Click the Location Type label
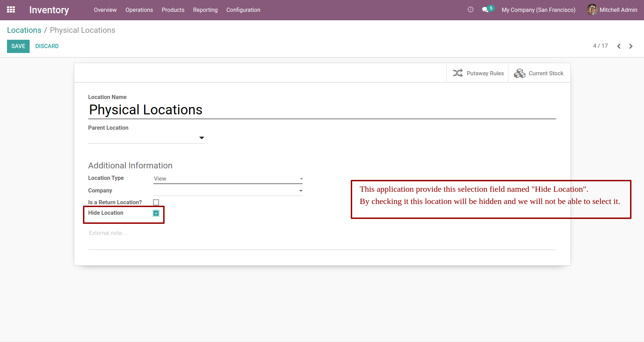The height and width of the screenshot is (342, 644). (x=106, y=178)
